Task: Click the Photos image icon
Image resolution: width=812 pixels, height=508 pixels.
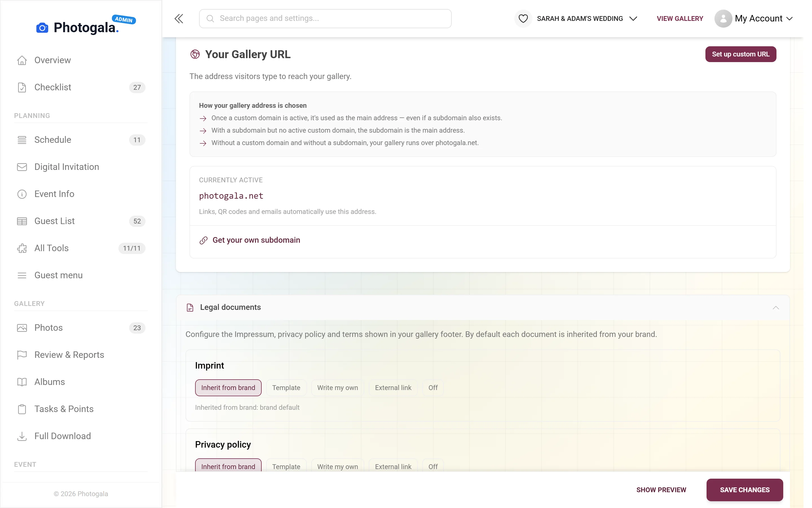Action: [x=22, y=328]
